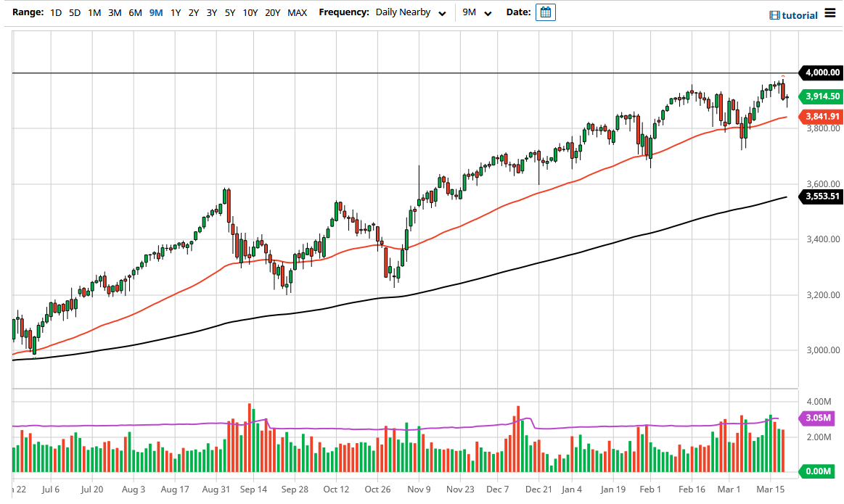Image resolution: width=844 pixels, height=504 pixels.
Task: Click the purple 3.05M volume average label
Action: [x=819, y=418]
